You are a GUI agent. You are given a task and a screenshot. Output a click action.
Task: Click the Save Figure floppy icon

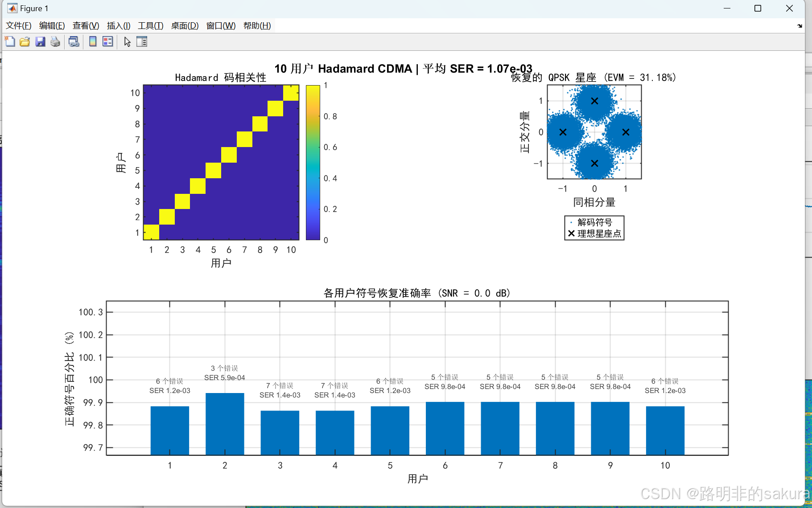coord(40,42)
